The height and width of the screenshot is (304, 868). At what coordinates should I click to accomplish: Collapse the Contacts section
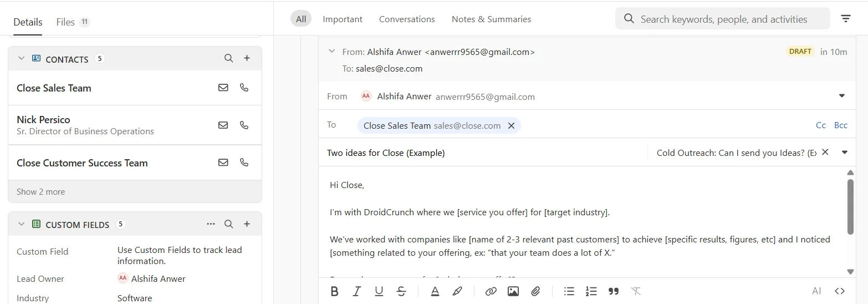pyautogui.click(x=22, y=58)
